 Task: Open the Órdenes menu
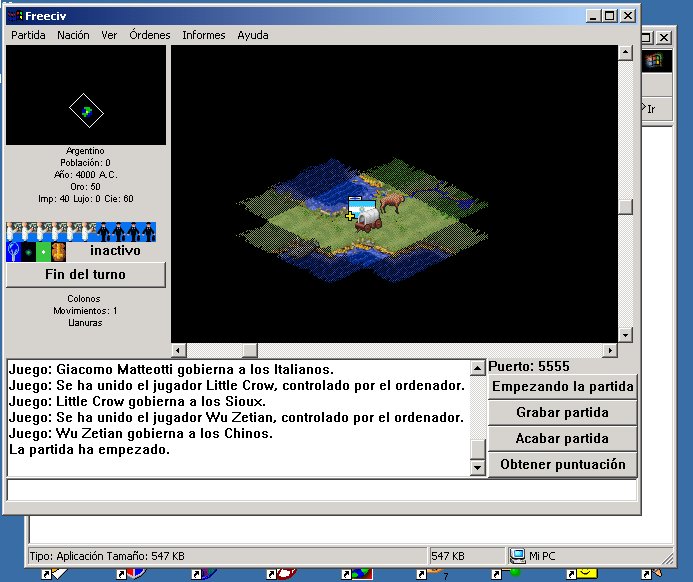[149, 35]
